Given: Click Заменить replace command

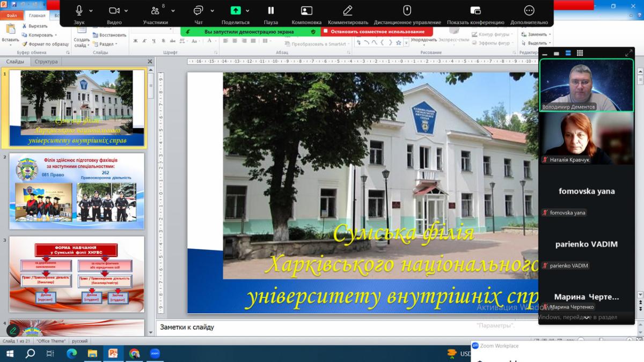Looking at the screenshot, I should (537, 34).
